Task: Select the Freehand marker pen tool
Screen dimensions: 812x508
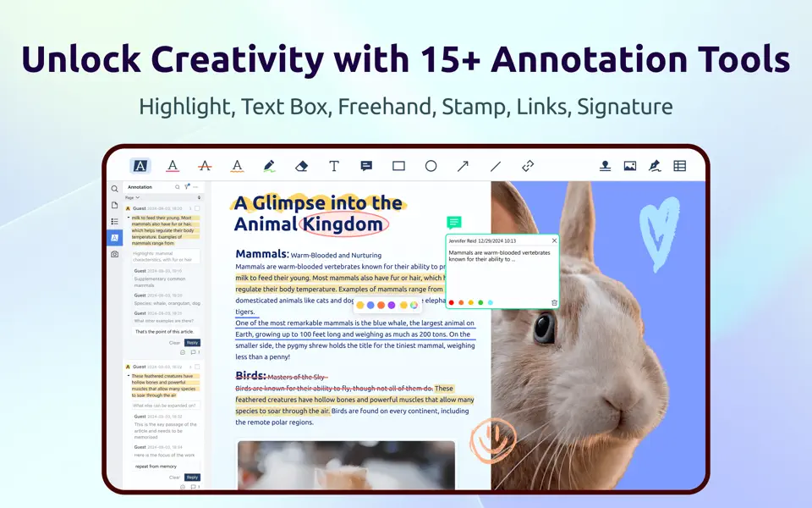Action: coord(269,166)
